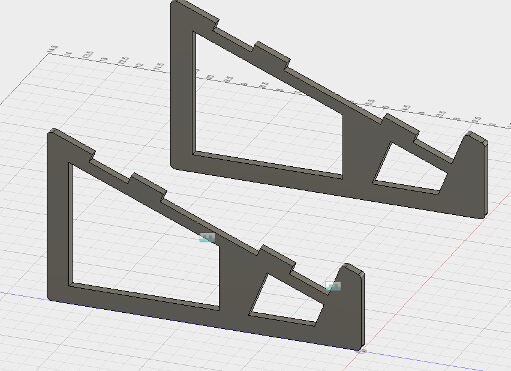The width and height of the screenshot is (511, 371).
Task: Select the joint glyph beside the front bracket's vertical strut
Action: pyautogui.click(x=207, y=237)
